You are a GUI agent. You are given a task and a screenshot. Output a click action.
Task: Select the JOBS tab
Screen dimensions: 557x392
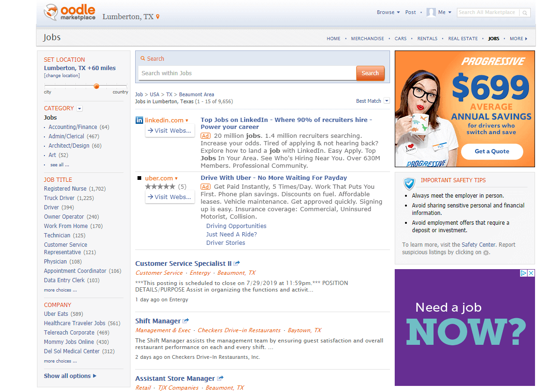pyautogui.click(x=493, y=38)
